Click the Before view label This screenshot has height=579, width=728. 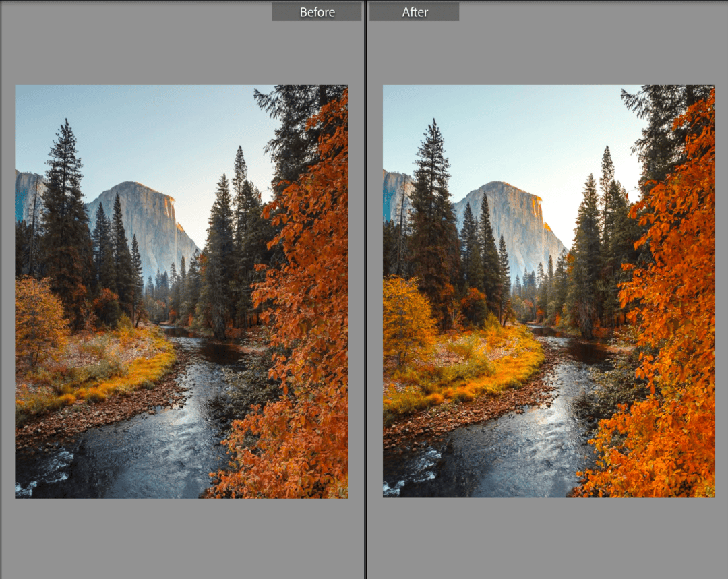tap(317, 11)
